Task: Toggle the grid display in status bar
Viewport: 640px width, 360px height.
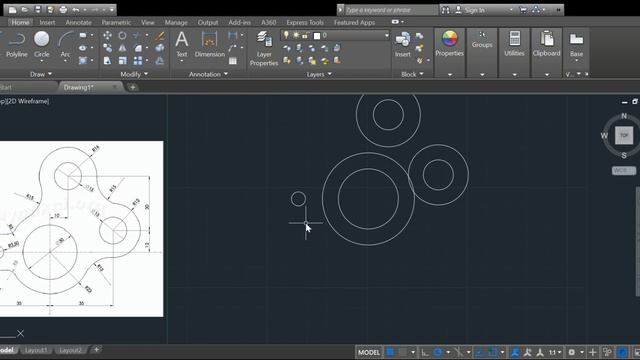Action: point(390,352)
